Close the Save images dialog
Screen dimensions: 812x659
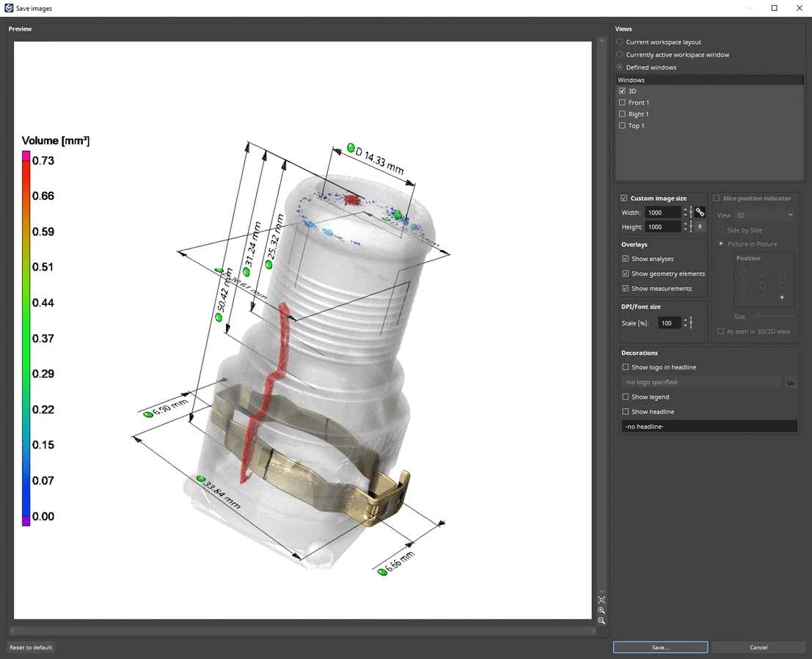pos(799,8)
